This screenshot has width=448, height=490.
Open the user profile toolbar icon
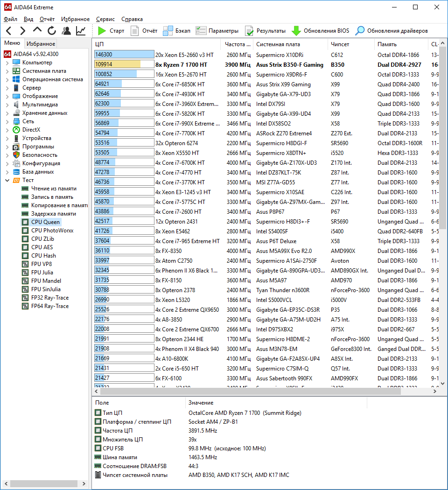pyautogui.click(x=66, y=31)
